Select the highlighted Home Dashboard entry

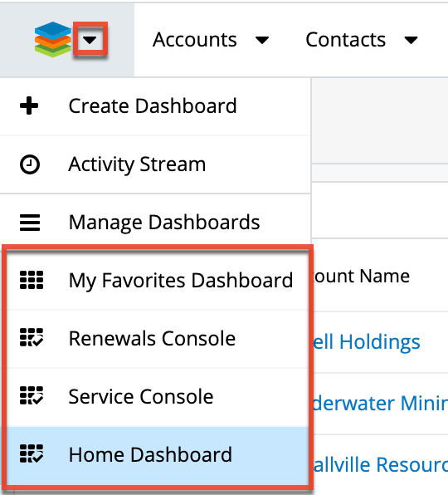coord(158,455)
